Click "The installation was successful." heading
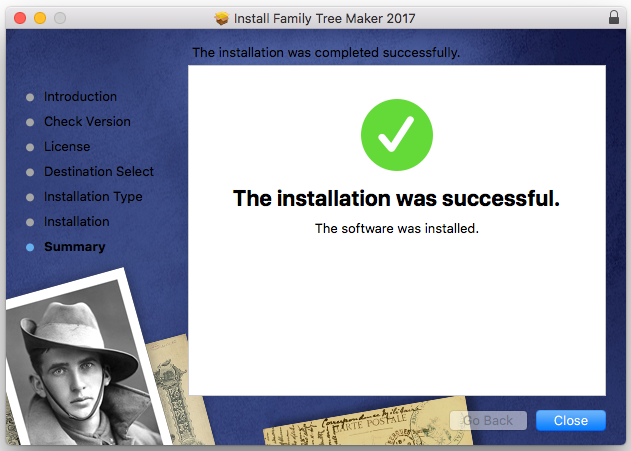Image resolution: width=631 pixels, height=451 pixels. [x=396, y=198]
